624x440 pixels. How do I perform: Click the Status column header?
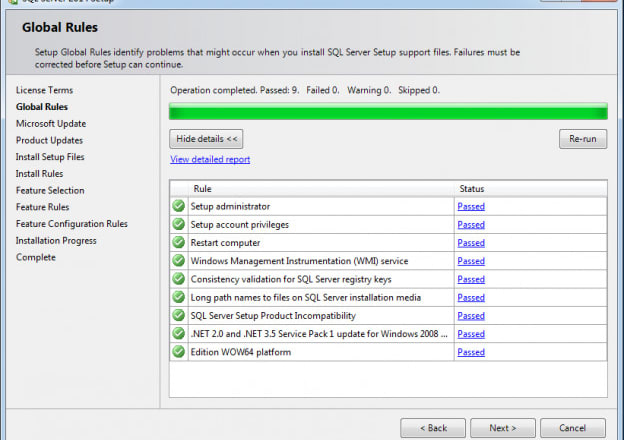(472, 189)
